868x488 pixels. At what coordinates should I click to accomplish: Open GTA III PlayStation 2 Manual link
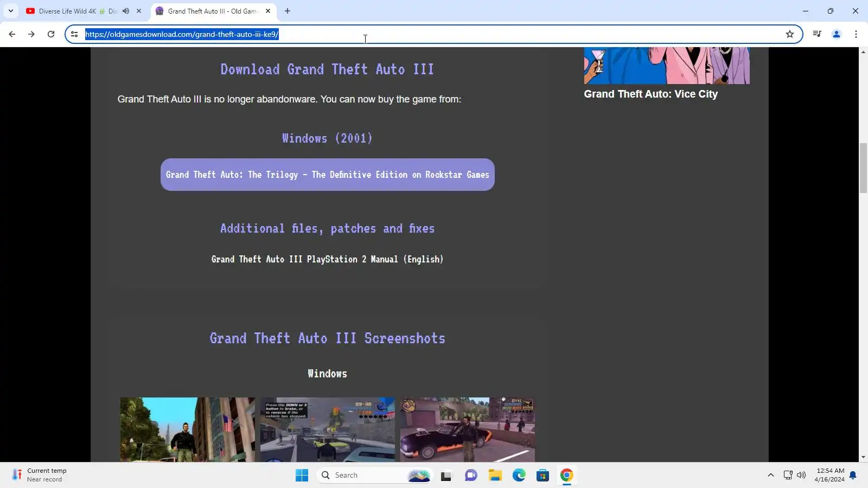point(327,259)
